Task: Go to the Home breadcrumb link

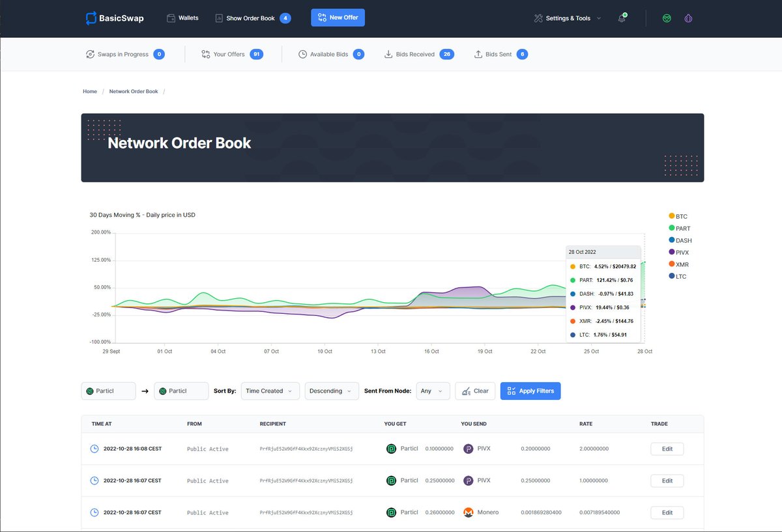Action: (x=90, y=92)
